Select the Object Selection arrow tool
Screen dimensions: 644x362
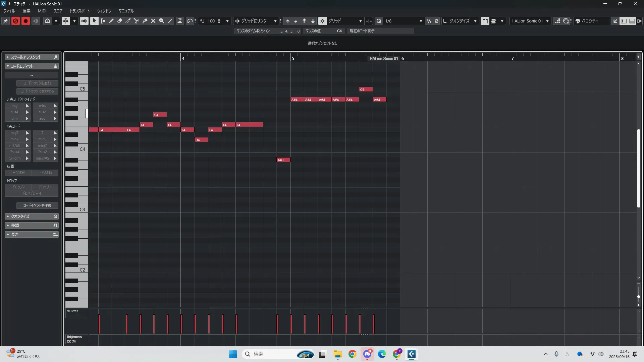click(x=94, y=21)
